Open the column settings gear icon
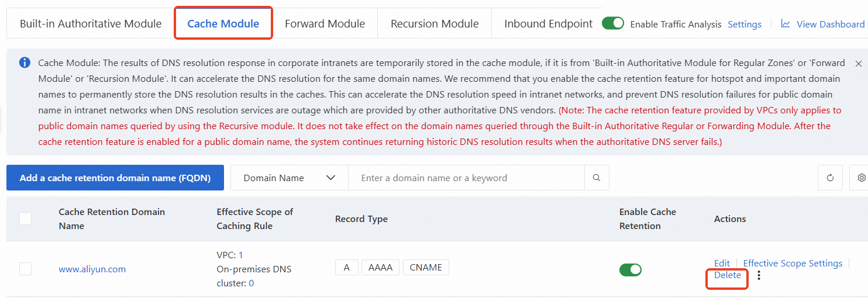Screen dimensions: 868x298 860,178
